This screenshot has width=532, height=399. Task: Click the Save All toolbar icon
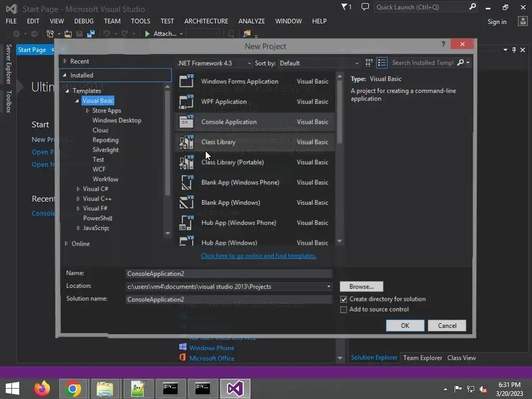(x=90, y=34)
